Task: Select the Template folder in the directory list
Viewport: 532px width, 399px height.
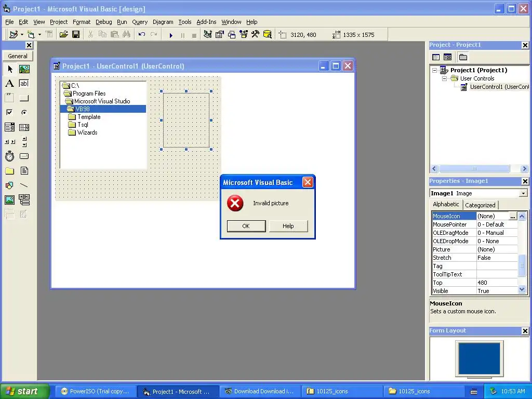Action: coord(89,117)
